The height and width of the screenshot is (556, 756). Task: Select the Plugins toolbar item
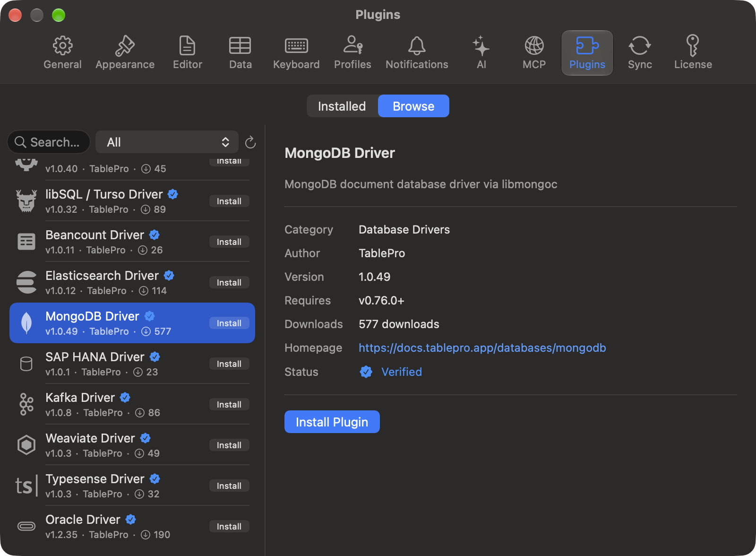587,53
